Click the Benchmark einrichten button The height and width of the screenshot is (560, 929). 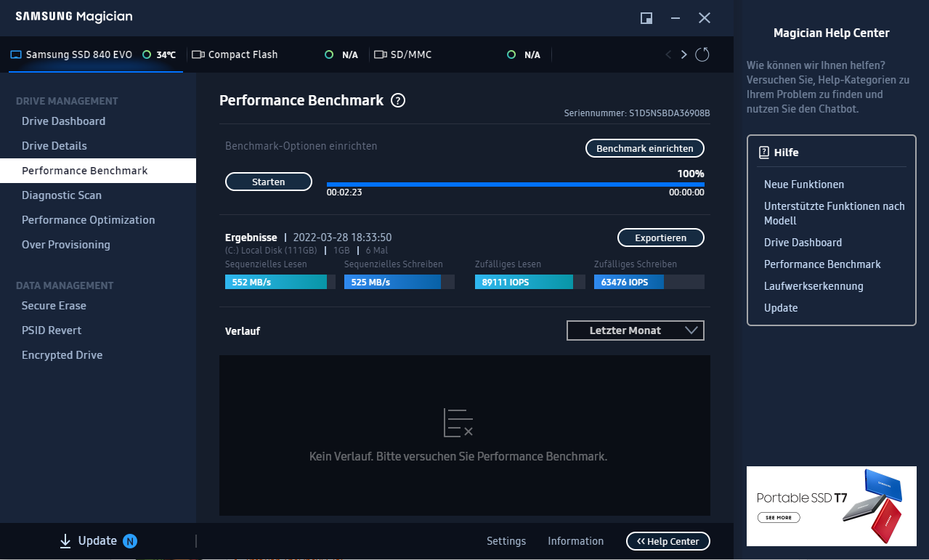tap(645, 148)
